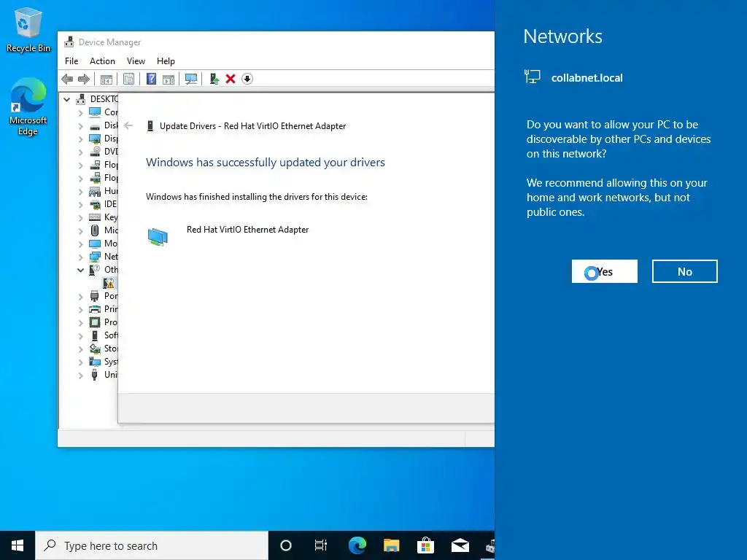Screen dimensions: 747x560
Task: Click 'Windows has successfully updated your drivers' heading
Action: click(266, 163)
